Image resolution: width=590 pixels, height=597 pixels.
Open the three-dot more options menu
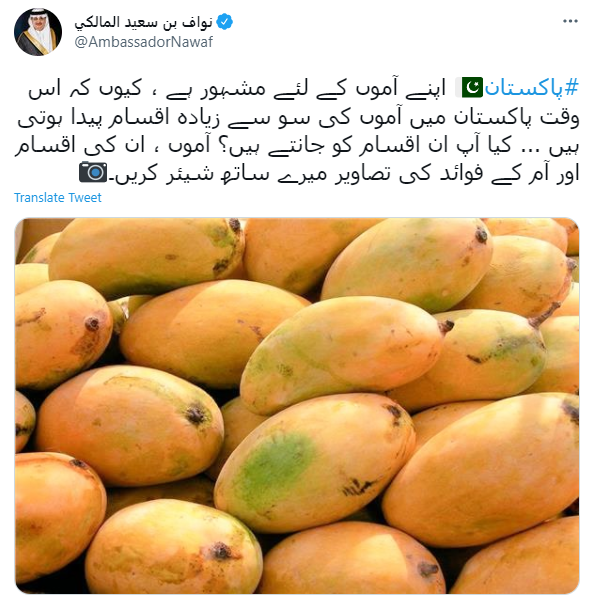point(570,21)
